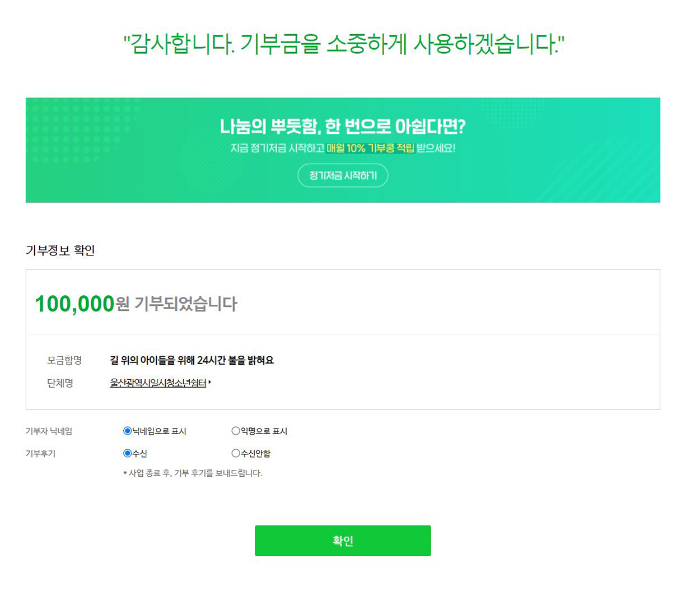Click the 기부정보 확인 section heading
700x591 pixels.
click(x=60, y=250)
